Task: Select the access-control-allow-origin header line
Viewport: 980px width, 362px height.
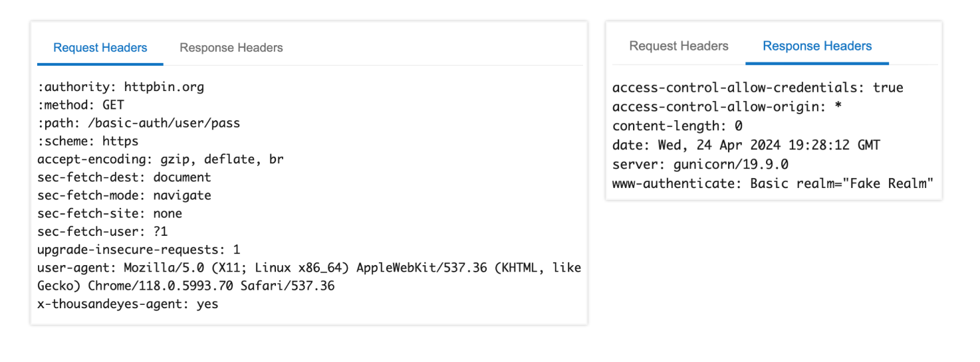Action: (727, 106)
